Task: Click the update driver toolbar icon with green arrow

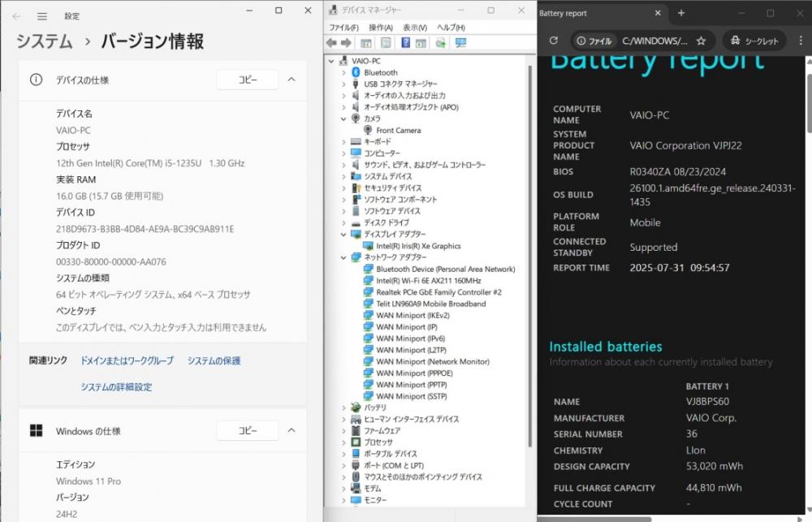Action: click(x=441, y=43)
